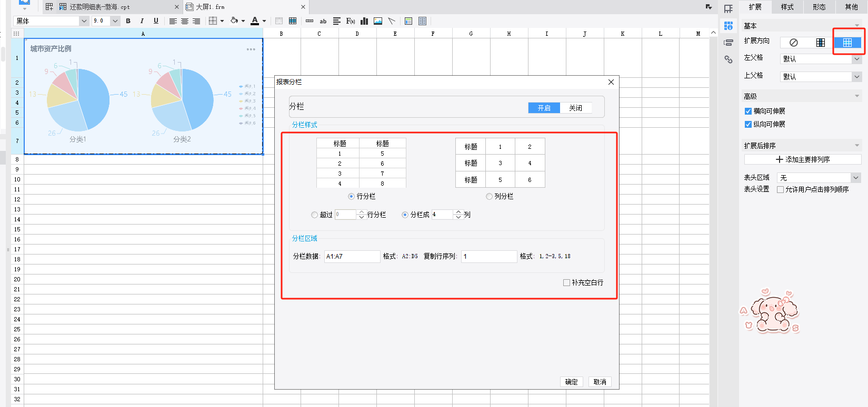Image resolution: width=868 pixels, height=407 pixels.
Task: Insert an image via the picture icon
Action: pyautogui.click(x=378, y=21)
